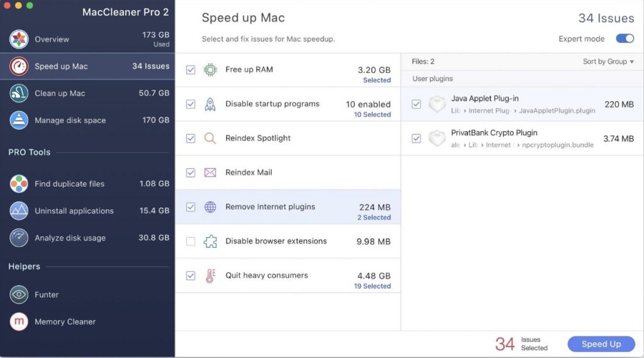Uncheck the Java Applet Plug-in checkbox
The image size is (644, 358).
click(x=416, y=104)
